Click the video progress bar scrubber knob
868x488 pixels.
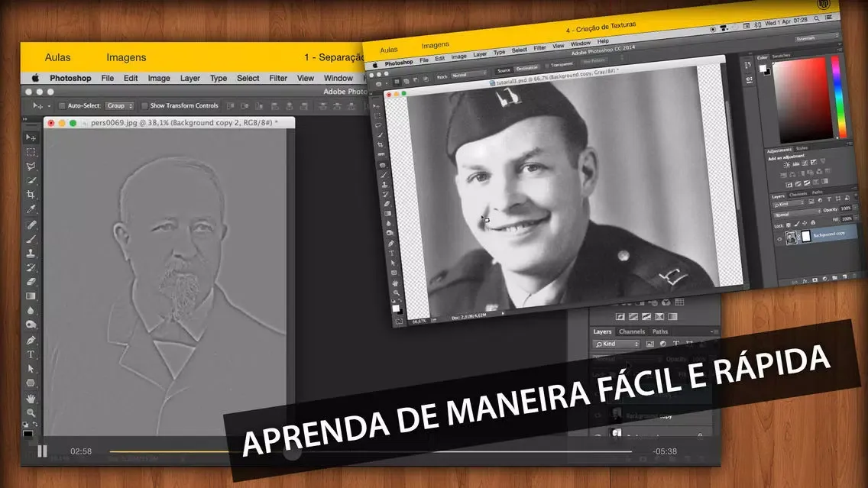coord(293,451)
